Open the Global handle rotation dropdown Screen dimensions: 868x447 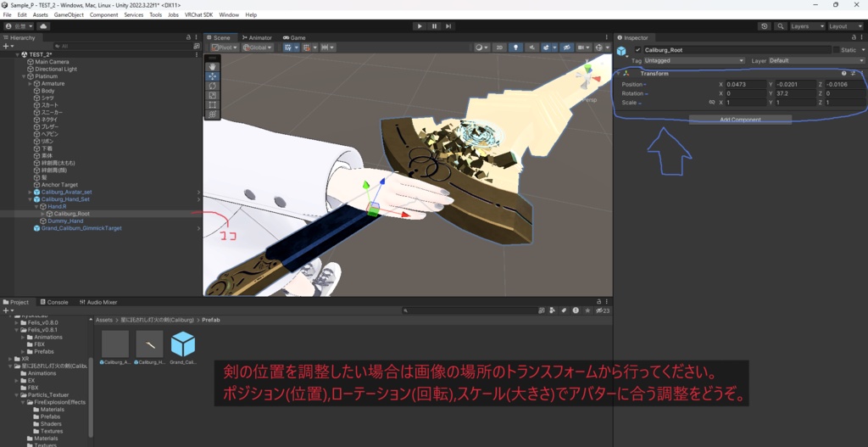[258, 47]
